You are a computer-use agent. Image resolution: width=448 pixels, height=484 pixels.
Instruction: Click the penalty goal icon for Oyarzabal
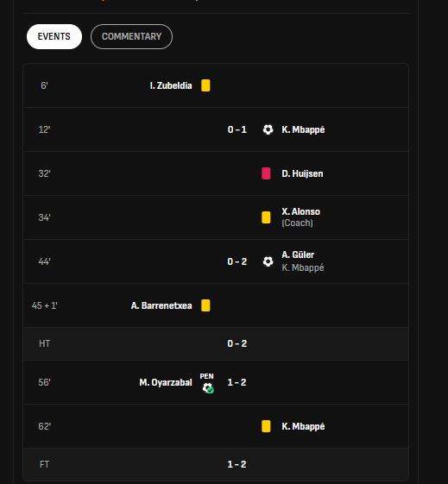click(208, 387)
